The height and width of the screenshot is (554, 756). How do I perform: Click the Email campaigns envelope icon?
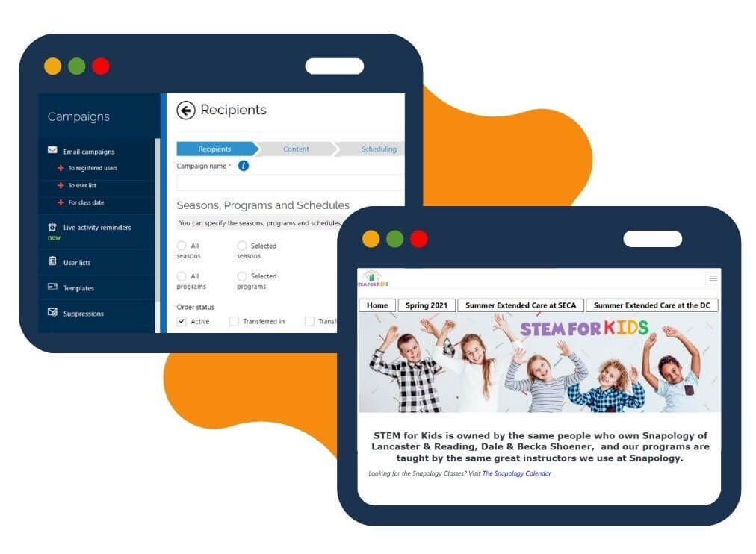tap(52, 150)
